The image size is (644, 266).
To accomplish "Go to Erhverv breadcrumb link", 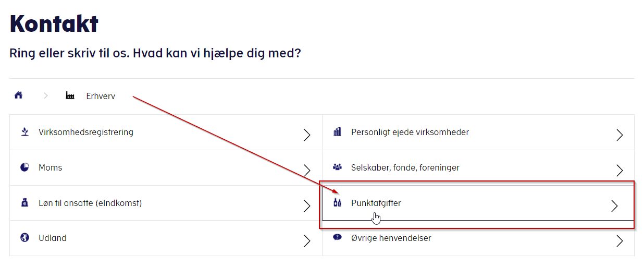I will [x=101, y=96].
